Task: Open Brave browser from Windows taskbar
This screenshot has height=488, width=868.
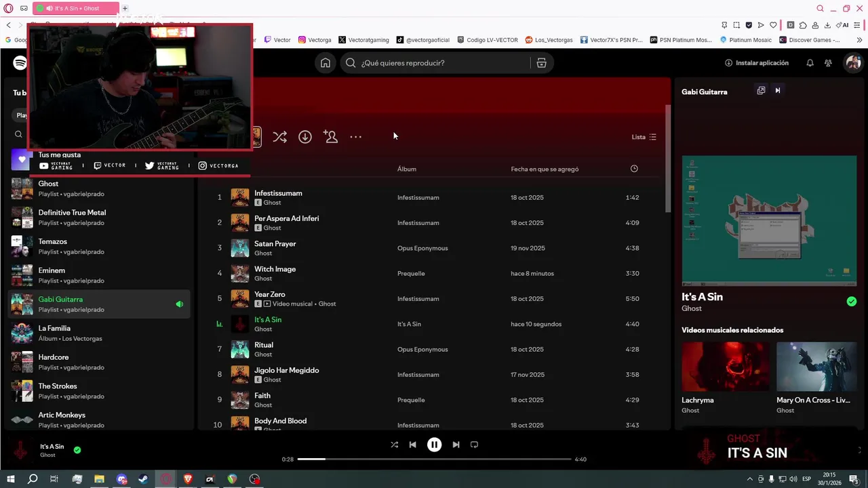Action: [188, 479]
